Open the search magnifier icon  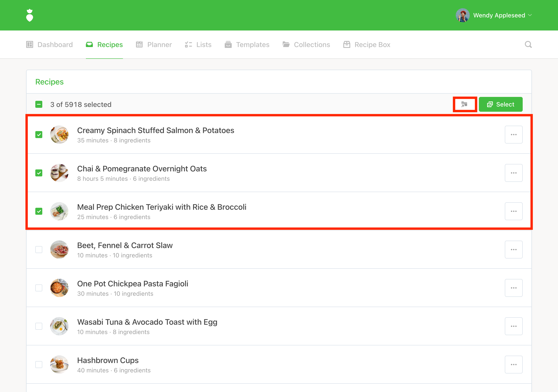pyautogui.click(x=528, y=44)
